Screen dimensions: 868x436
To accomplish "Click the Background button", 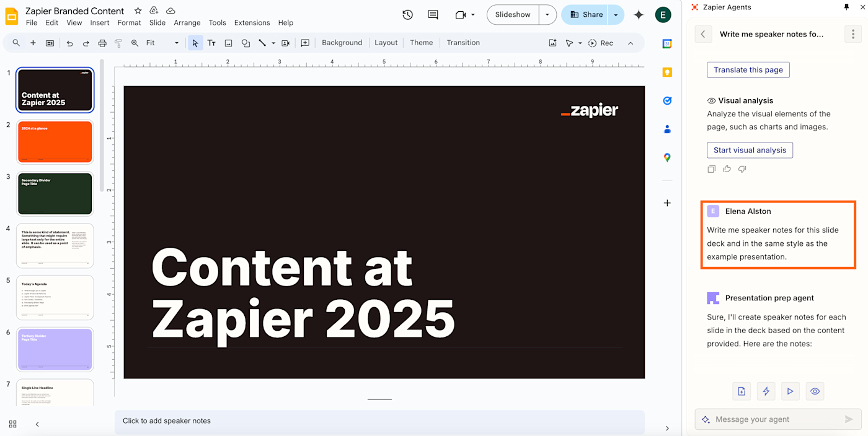I will [x=342, y=43].
